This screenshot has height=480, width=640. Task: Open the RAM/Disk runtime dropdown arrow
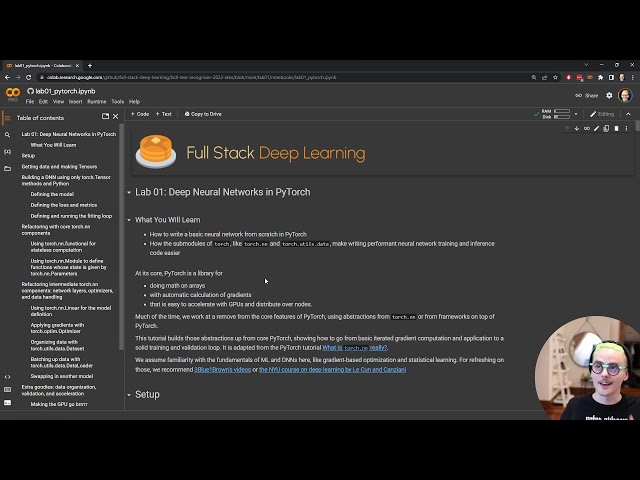pos(576,114)
